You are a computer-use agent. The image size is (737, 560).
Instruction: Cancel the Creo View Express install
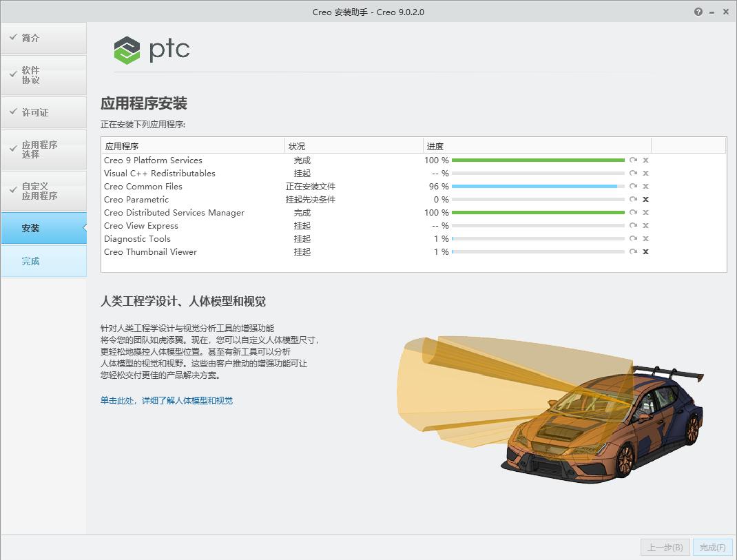pos(645,225)
